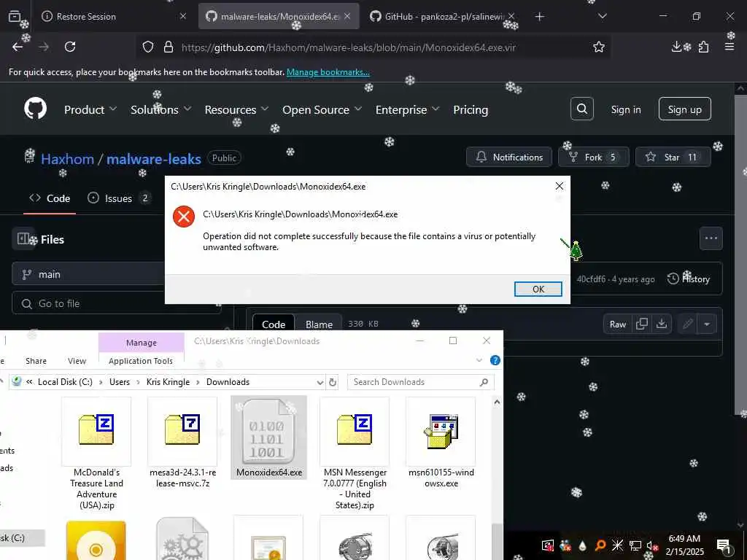Open Application Tools in Explorer ribbon
Image resolution: width=747 pixels, height=560 pixels.
[x=141, y=361]
